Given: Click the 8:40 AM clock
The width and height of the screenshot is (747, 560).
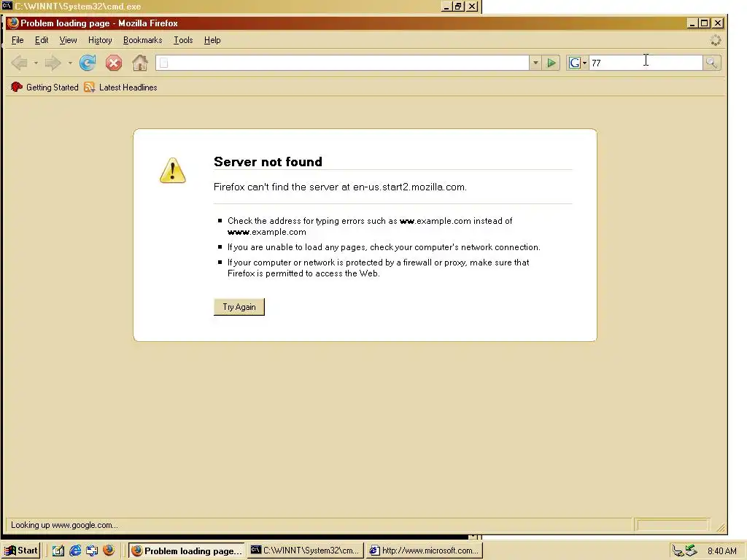Looking at the screenshot, I should [721, 551].
